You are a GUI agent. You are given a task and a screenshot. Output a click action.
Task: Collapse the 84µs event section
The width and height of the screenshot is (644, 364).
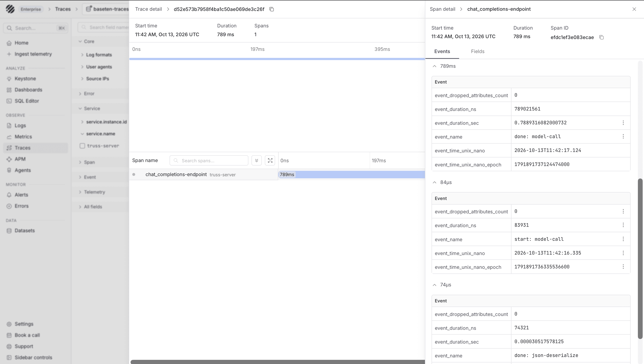click(x=435, y=182)
